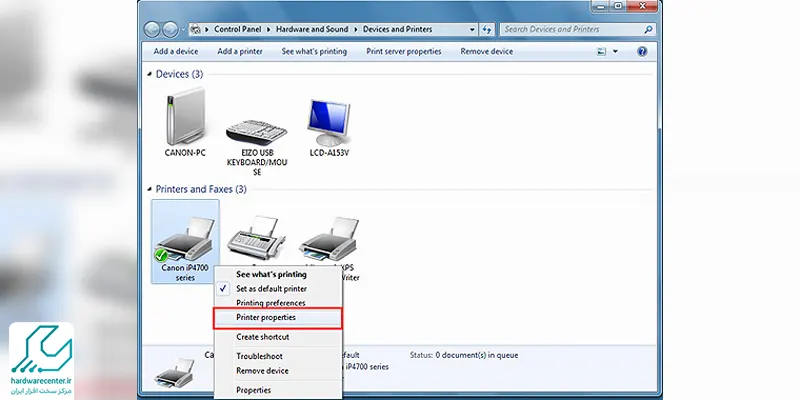This screenshot has height=400, width=800.
Task: Choose Properties at context menu bottom
Action: [278, 390]
